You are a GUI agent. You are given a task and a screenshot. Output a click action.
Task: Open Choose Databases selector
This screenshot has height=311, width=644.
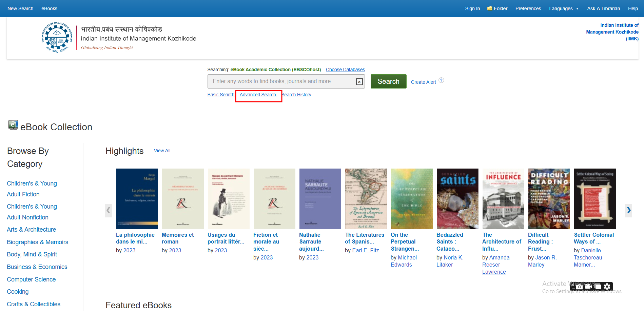[345, 70]
